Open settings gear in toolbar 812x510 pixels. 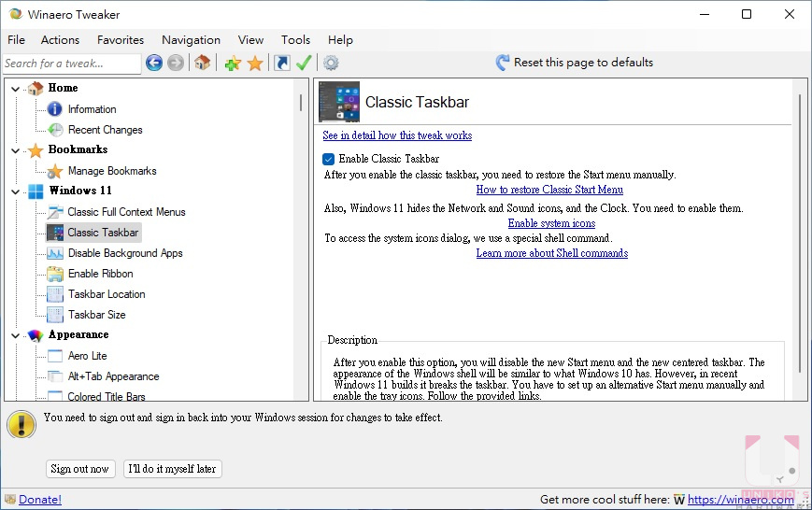click(x=331, y=64)
